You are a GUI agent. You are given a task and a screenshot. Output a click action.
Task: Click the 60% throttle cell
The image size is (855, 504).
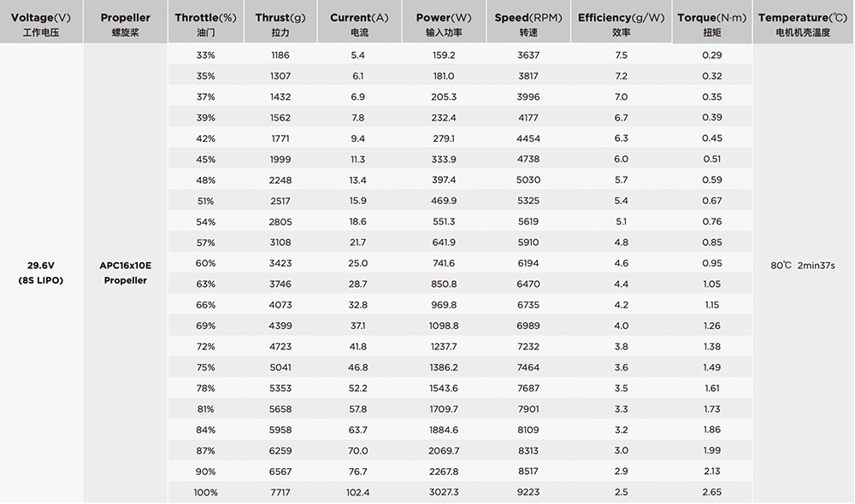tap(205, 264)
